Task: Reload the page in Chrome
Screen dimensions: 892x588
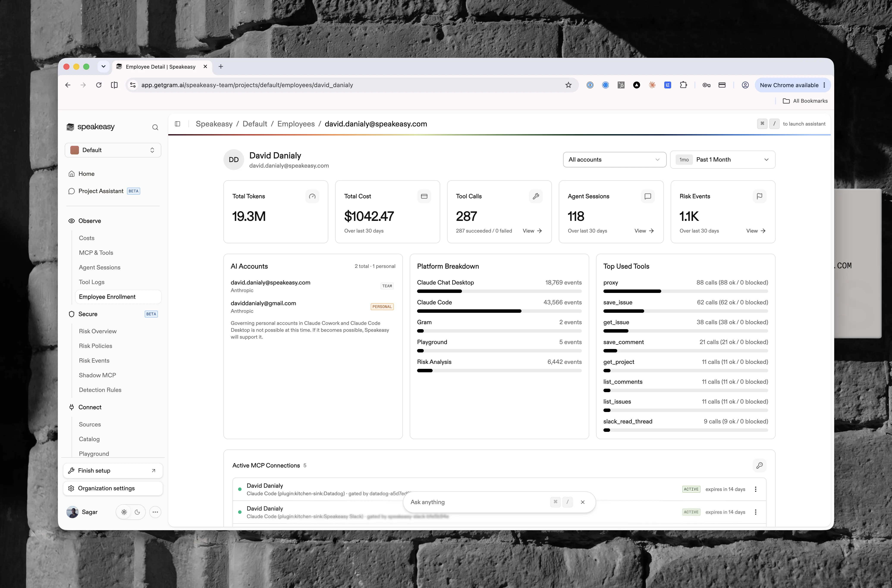Action: pyautogui.click(x=99, y=85)
